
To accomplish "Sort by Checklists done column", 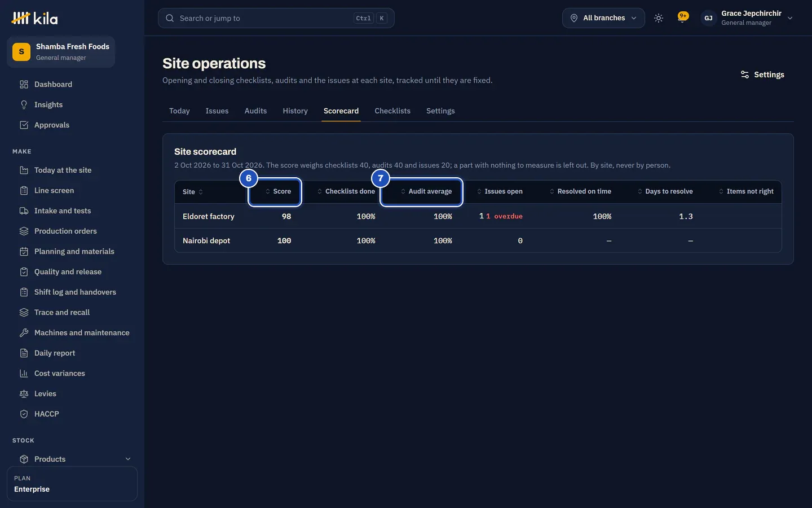I will [346, 191].
